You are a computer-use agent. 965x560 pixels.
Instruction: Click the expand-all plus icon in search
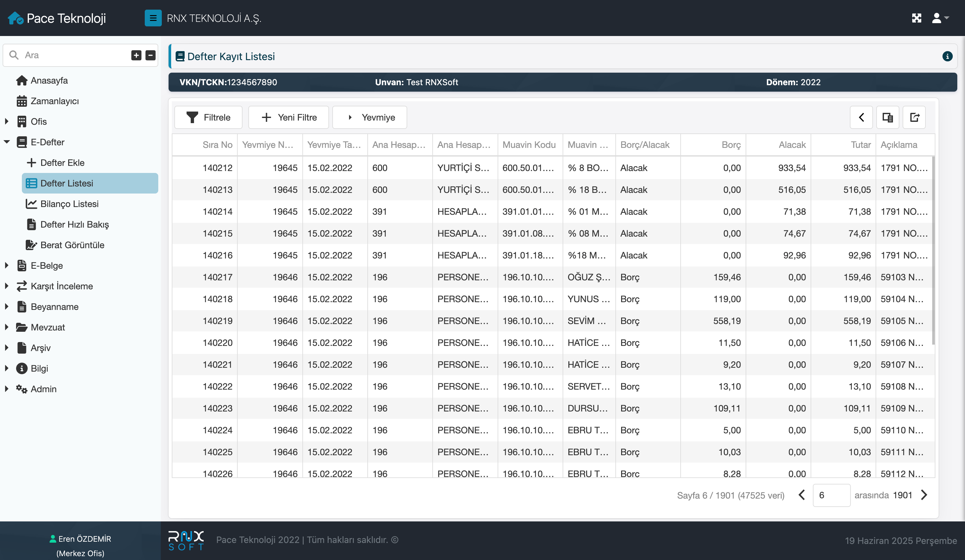point(136,55)
